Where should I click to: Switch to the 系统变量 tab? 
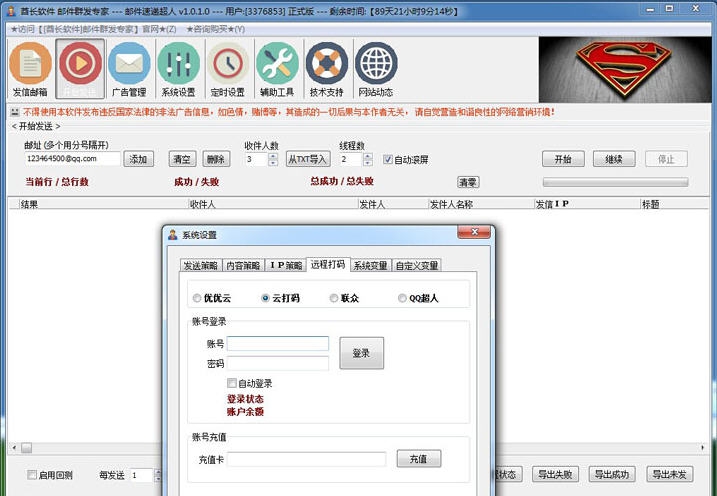click(370, 266)
